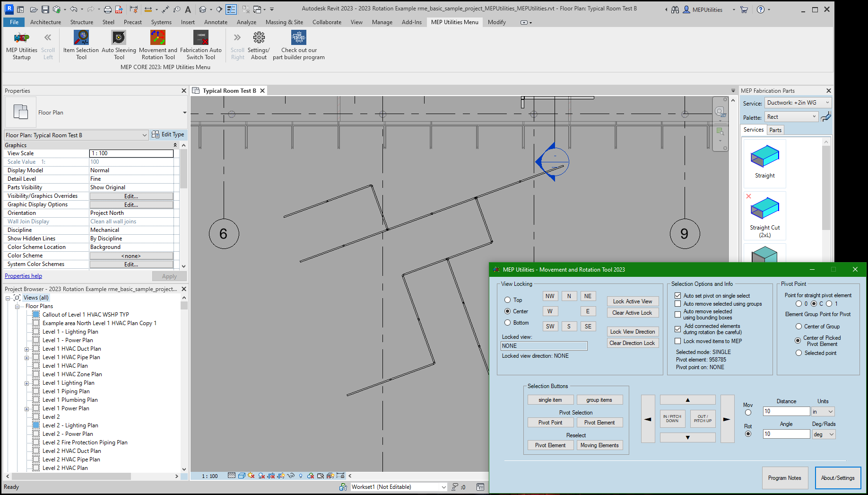Open the Parts tab in fabrication panel
Image resolution: width=868 pixels, height=495 pixels.
click(775, 130)
